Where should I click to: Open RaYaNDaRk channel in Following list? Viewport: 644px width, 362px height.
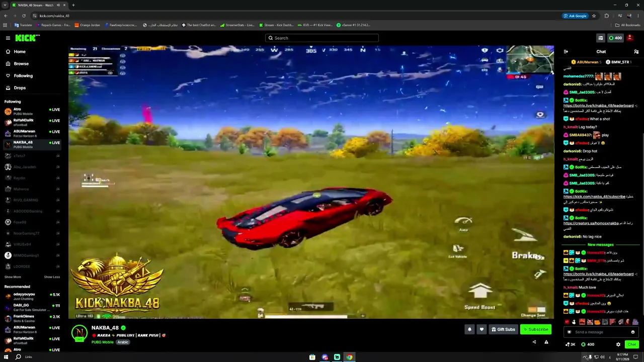(x=33, y=122)
